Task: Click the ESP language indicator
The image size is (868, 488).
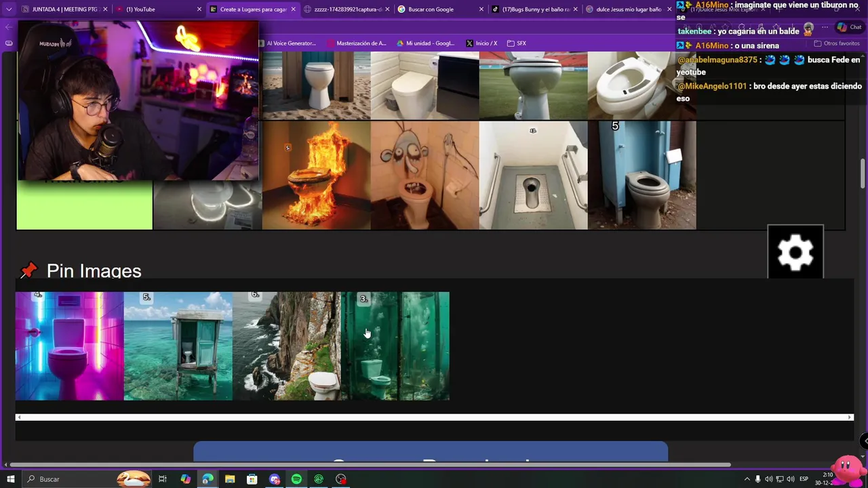Action: 804,479
